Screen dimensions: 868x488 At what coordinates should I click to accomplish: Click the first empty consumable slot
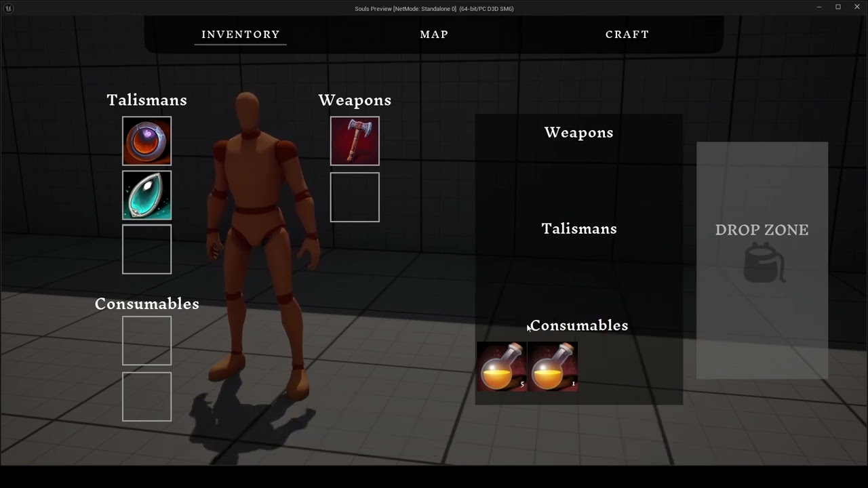146,340
